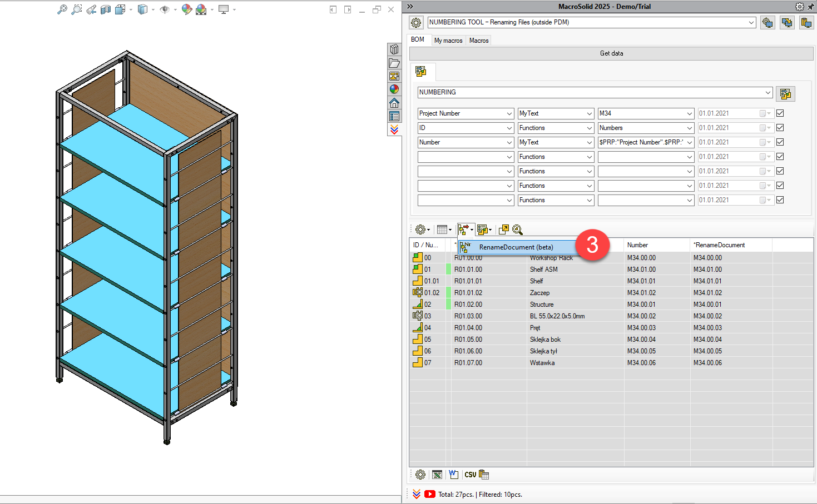Open MacroSolid settings gear in title bar
Image resolution: width=817 pixels, height=504 pixels.
(x=800, y=7)
